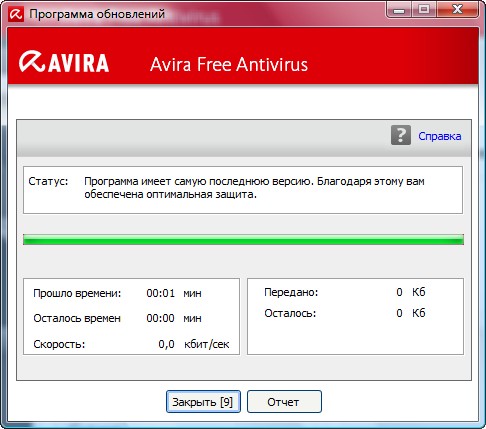Click the Передано: label

291,292
